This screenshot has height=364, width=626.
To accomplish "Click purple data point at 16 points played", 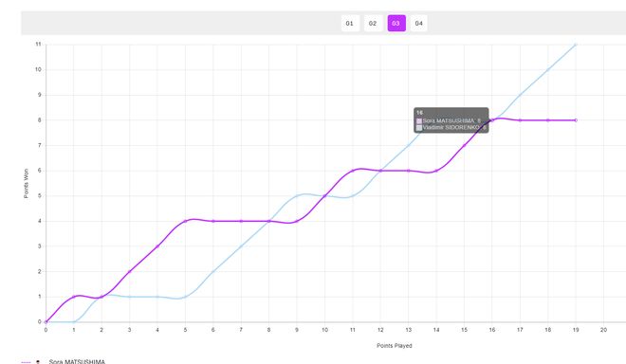I will click(492, 120).
